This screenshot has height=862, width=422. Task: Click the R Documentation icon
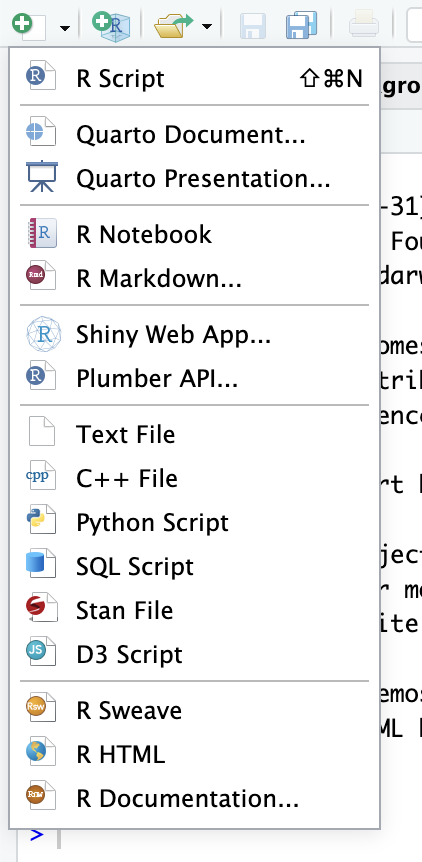click(x=41, y=795)
